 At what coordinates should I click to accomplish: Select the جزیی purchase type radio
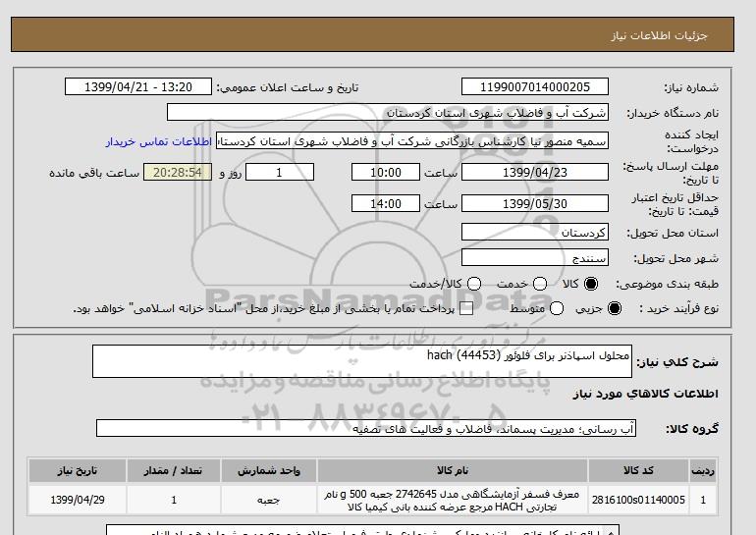(615, 308)
